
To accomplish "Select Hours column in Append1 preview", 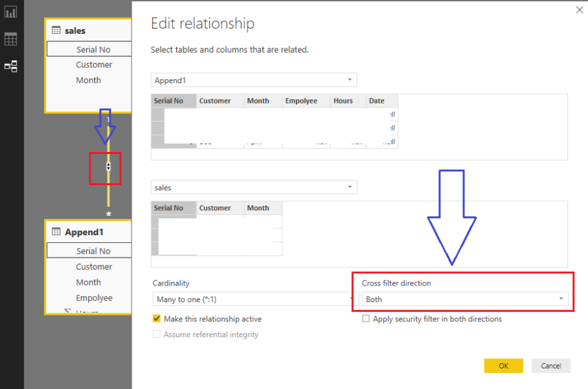I will pyautogui.click(x=348, y=101).
